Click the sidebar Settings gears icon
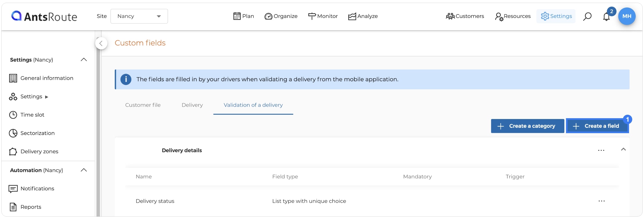This screenshot has height=219, width=644. coord(13,97)
